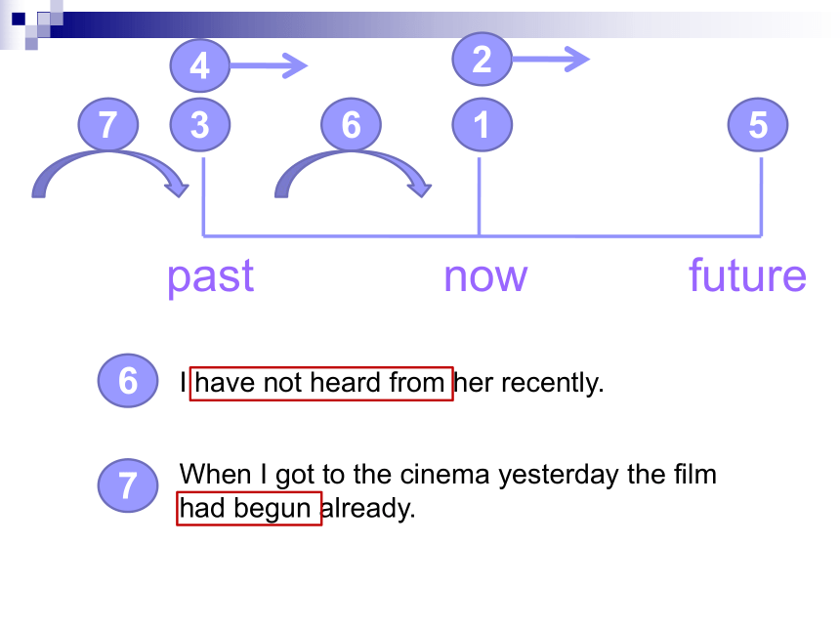Click circle 1 above now
The image size is (840, 630).
pyautogui.click(x=482, y=125)
